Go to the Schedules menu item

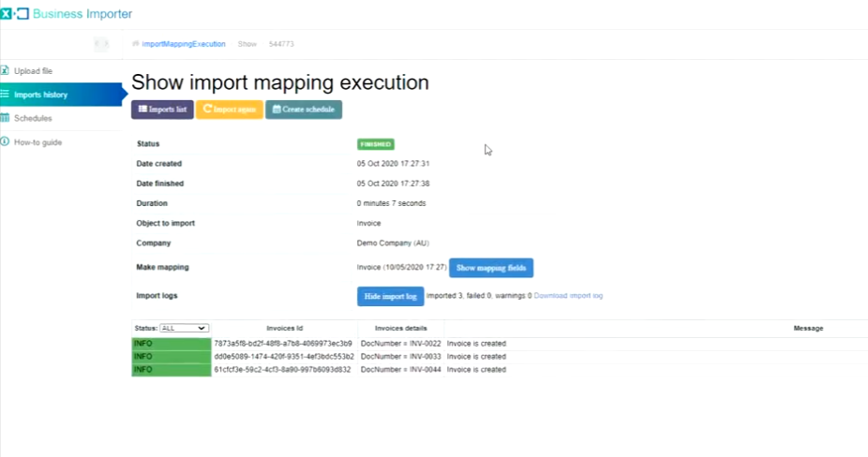click(x=34, y=118)
